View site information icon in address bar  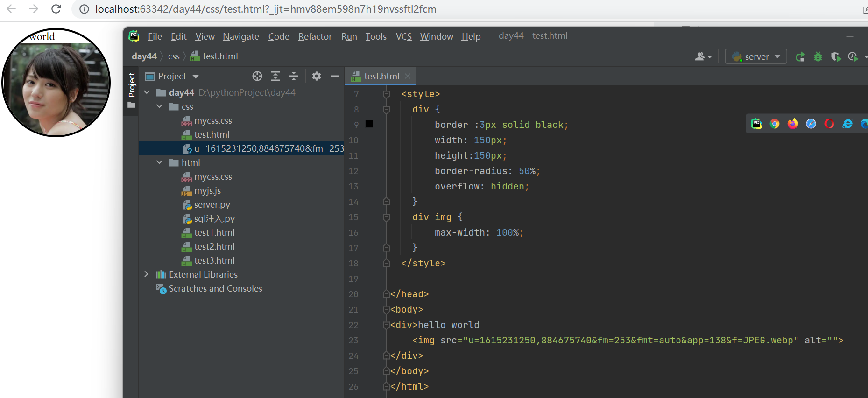pos(84,9)
